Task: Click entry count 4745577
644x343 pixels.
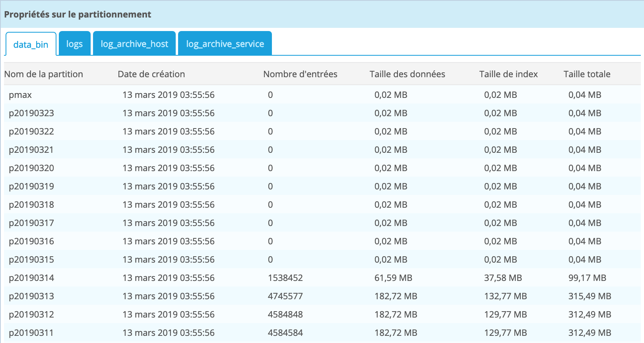Action: (285, 296)
